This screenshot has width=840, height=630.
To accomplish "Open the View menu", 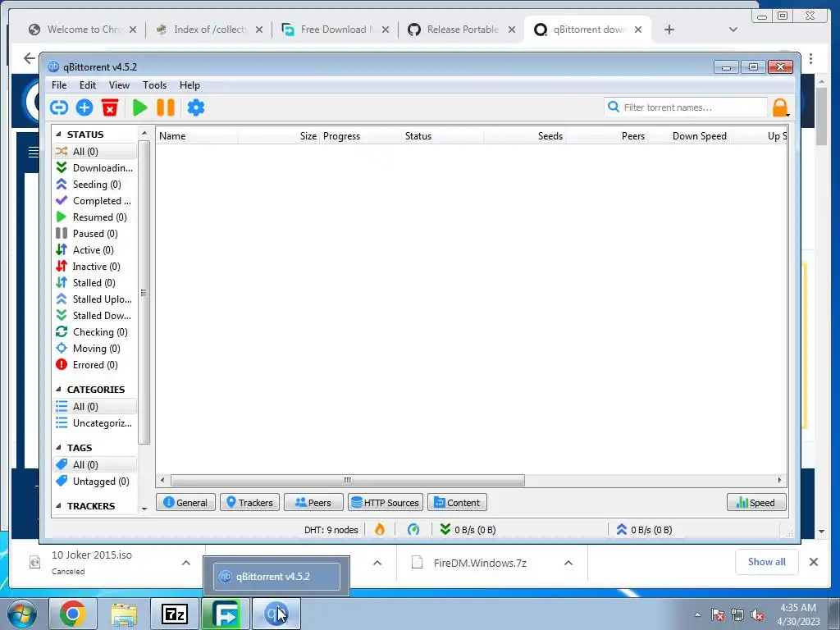I will tap(119, 85).
